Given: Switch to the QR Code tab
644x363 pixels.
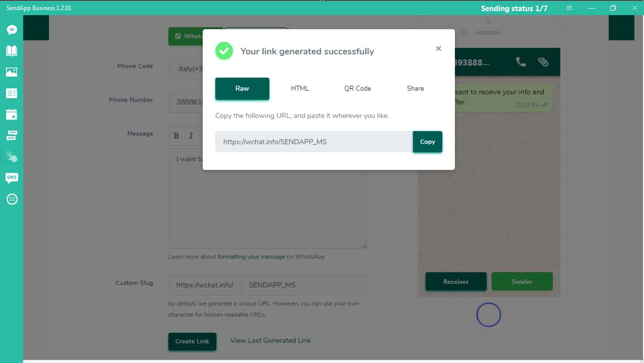Looking at the screenshot, I should click(358, 89).
